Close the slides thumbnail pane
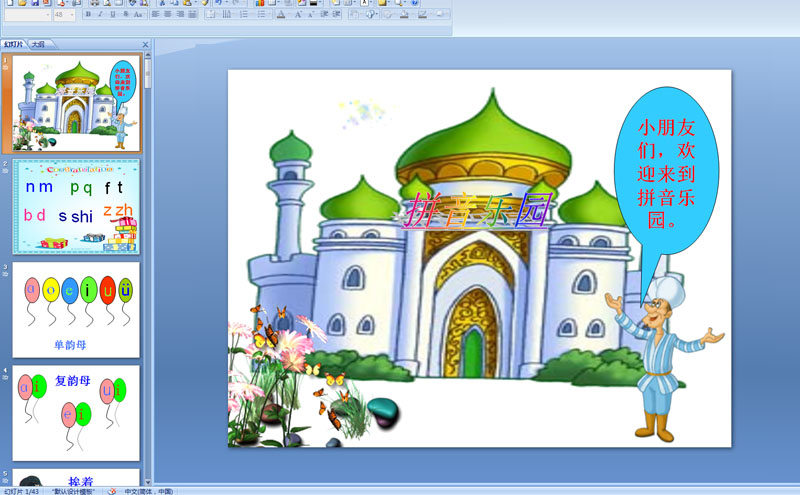Viewport: 800px width, 495px height. pyautogui.click(x=145, y=44)
